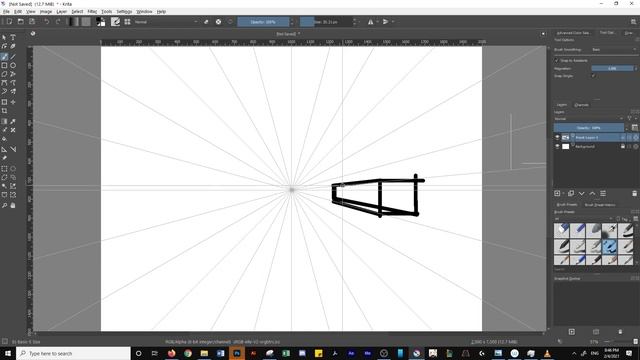This screenshot has height=360, width=640.
Task: Open the brush preset chooser grid
Action: 127,22
